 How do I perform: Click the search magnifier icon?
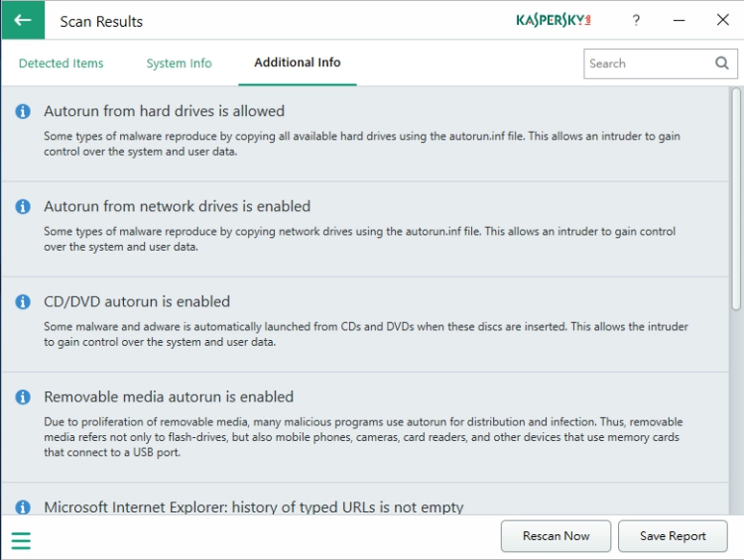[722, 63]
